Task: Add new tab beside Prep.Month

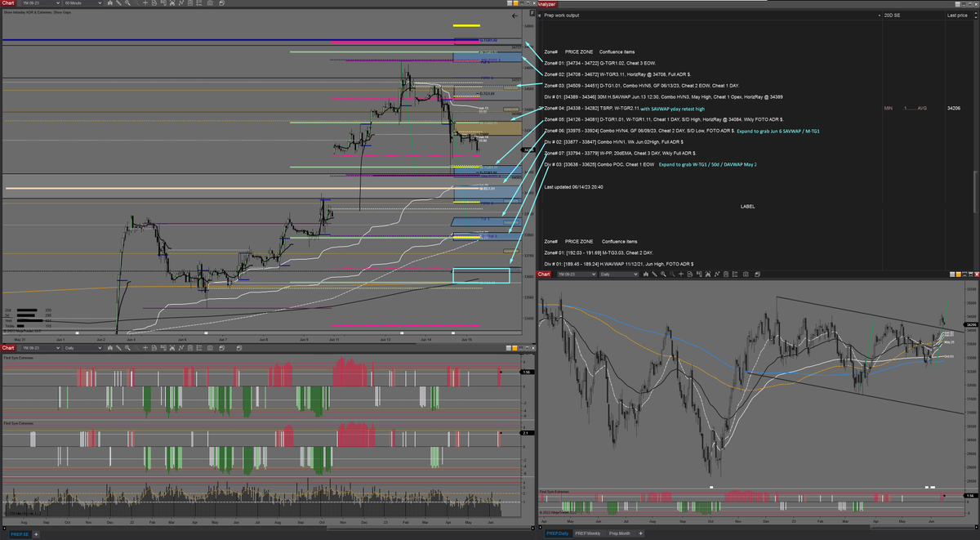Action: click(x=640, y=533)
